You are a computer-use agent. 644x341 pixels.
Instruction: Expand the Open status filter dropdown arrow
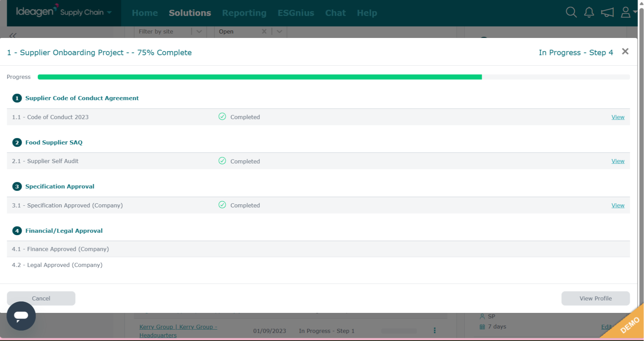coord(279,31)
